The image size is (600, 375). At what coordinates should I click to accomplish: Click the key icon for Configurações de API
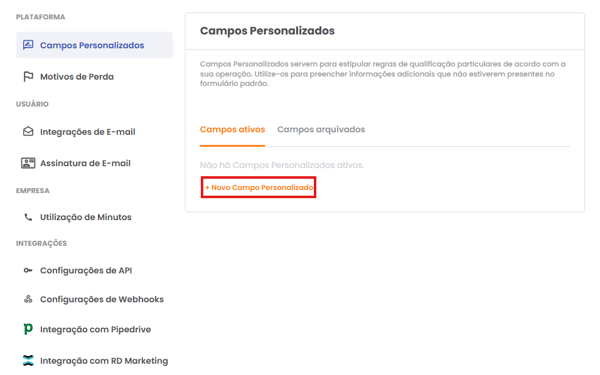28,270
